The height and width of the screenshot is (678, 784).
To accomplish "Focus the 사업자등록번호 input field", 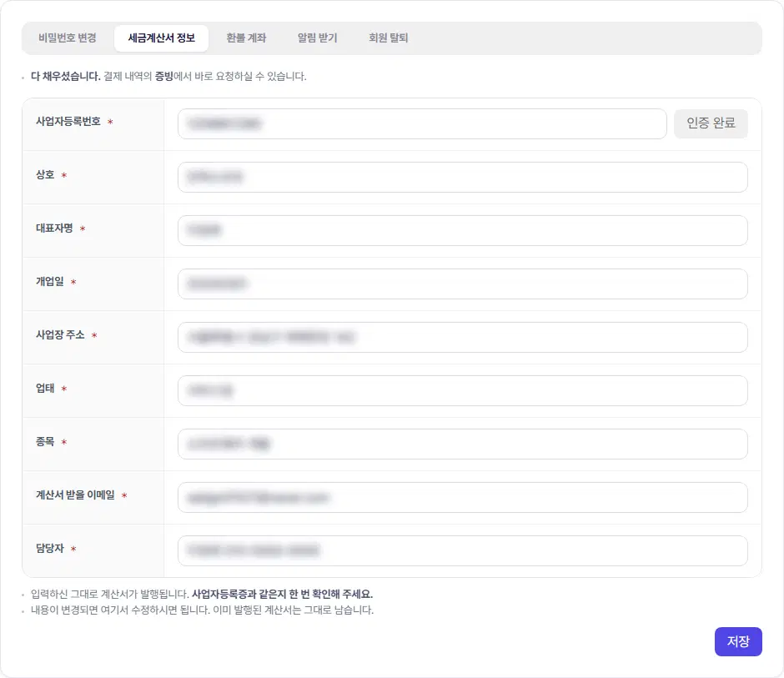I will (x=422, y=123).
